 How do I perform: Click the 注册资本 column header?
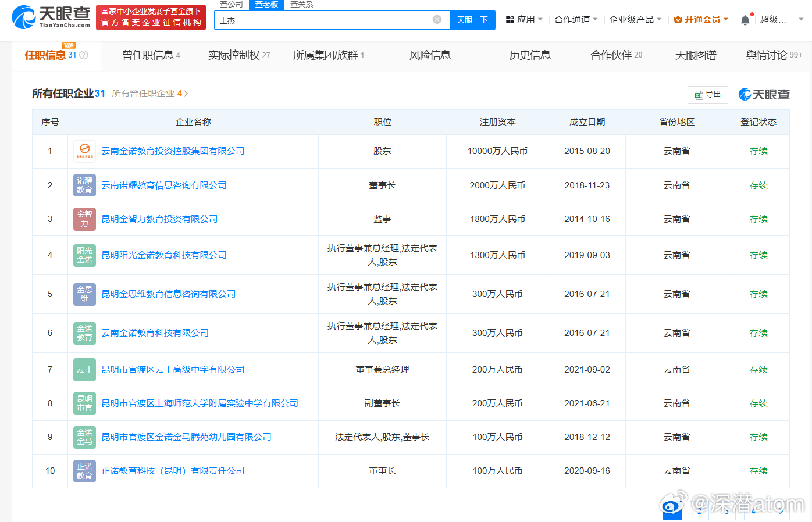(x=497, y=122)
